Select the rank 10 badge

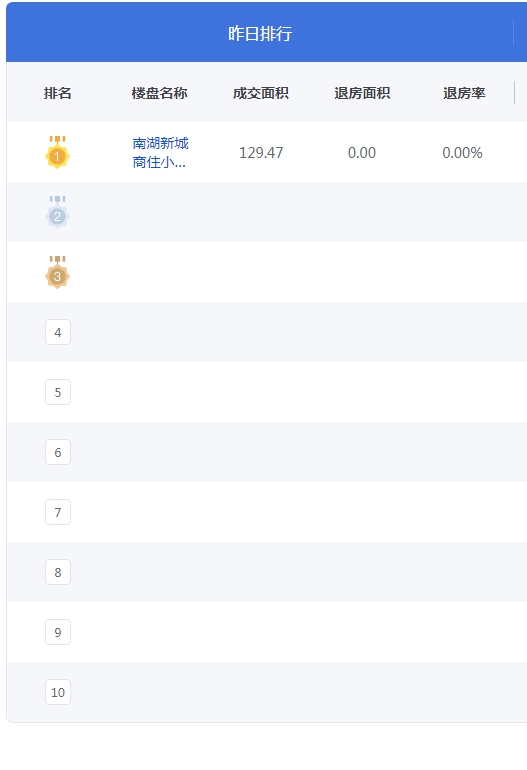click(x=58, y=692)
